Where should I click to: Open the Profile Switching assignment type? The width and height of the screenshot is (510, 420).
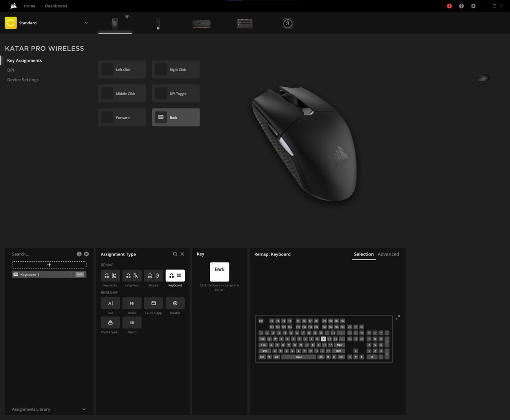(x=110, y=322)
